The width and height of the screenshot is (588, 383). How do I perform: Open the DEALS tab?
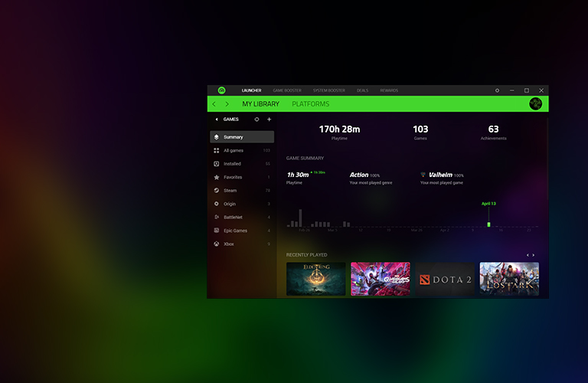coord(362,90)
